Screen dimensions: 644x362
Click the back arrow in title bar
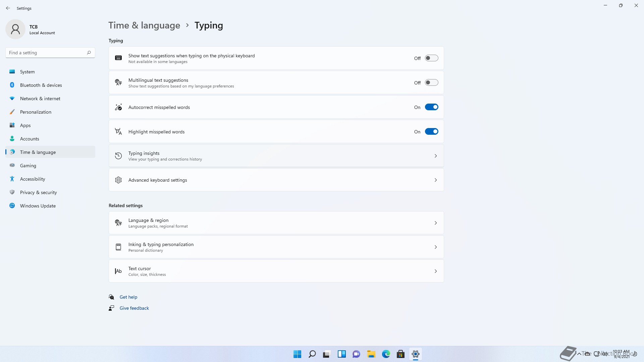[8, 8]
